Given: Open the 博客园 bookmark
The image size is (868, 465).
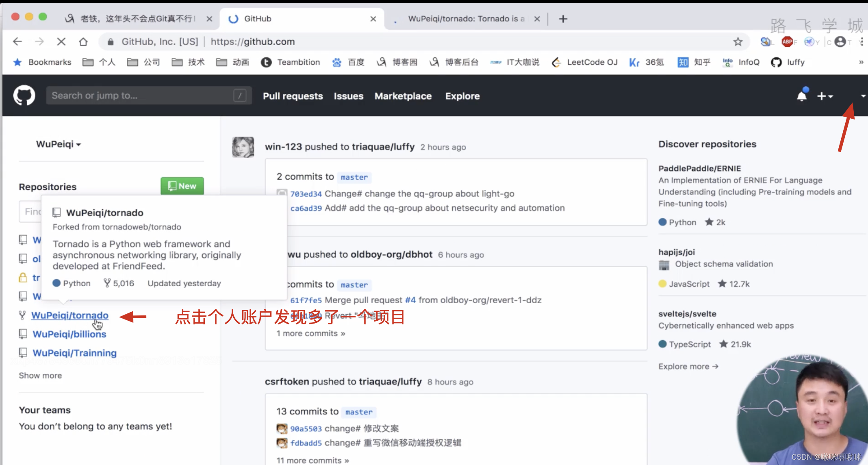Looking at the screenshot, I should click(x=397, y=62).
